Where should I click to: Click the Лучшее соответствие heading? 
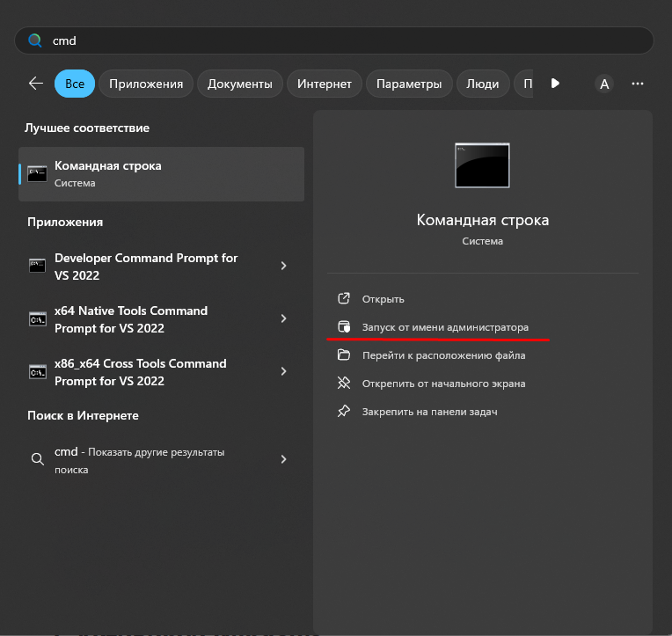point(87,128)
